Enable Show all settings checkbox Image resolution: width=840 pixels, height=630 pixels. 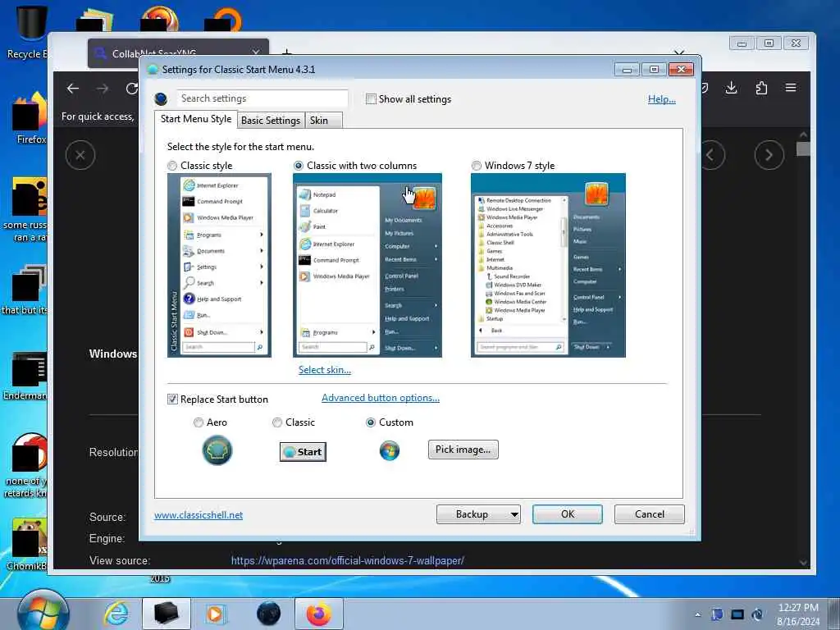[x=371, y=99]
